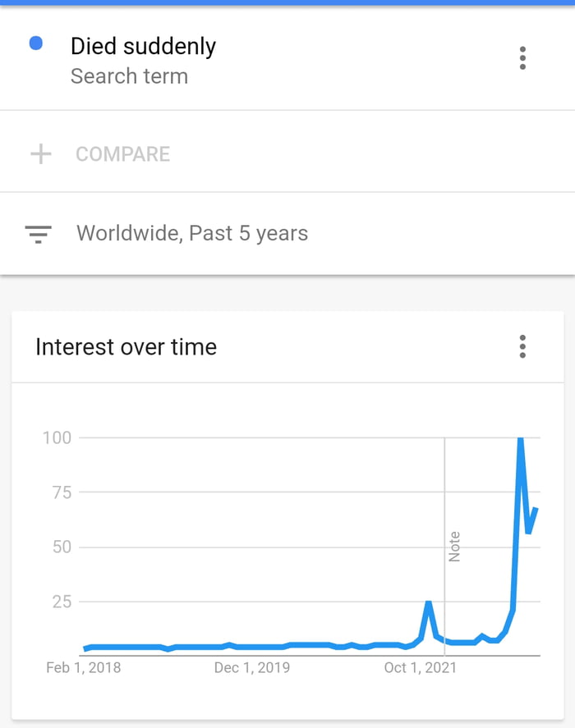Click the smaller chart spike reaching 25
This screenshot has height=728, width=575.
click(428, 603)
